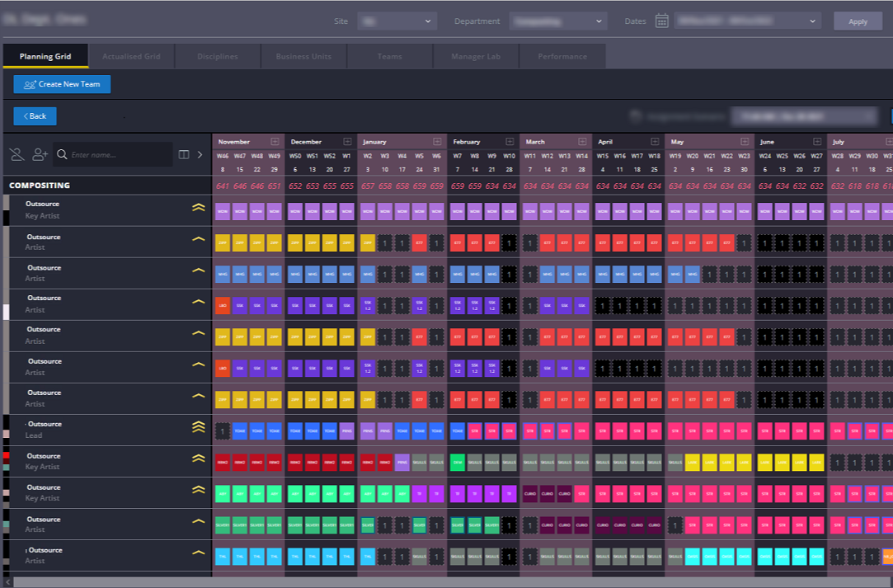Image resolution: width=893 pixels, height=588 pixels.
Task: Select the red RBW2 cell in W46
Action: pos(223,462)
